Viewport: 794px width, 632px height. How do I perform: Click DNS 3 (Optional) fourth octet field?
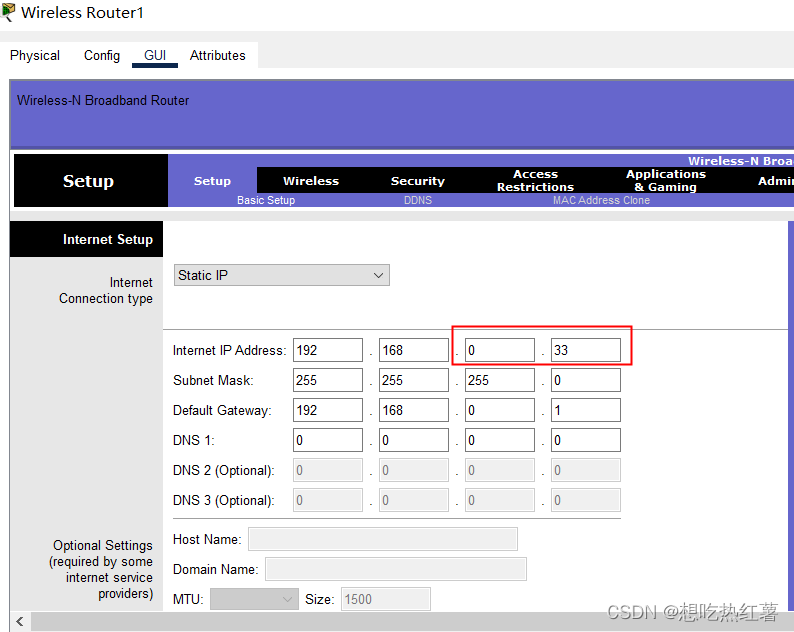point(586,500)
